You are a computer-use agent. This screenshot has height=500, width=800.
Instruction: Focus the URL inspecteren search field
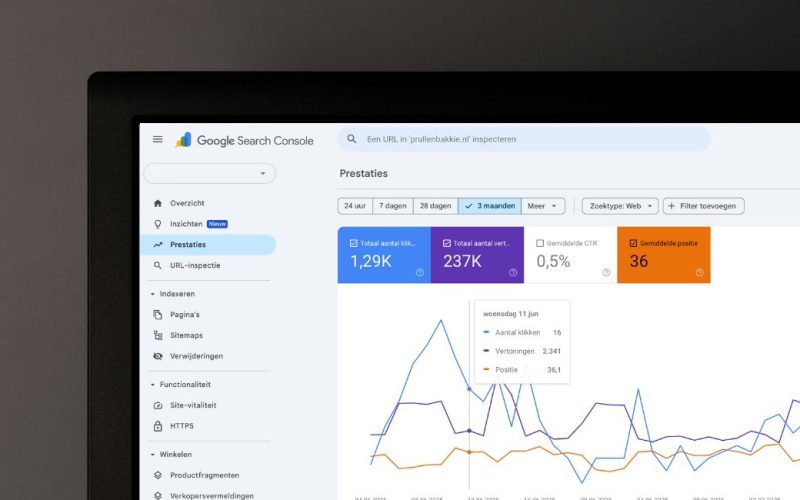[x=524, y=139]
